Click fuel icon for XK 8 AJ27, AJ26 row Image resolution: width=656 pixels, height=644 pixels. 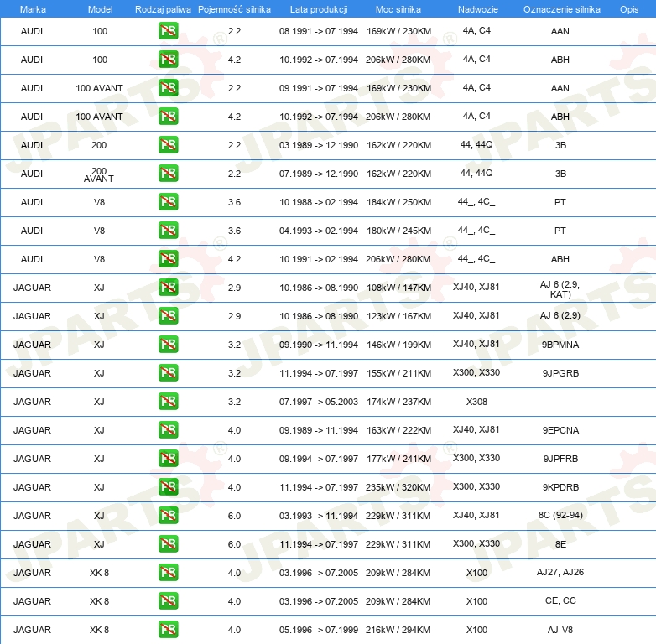click(x=168, y=573)
